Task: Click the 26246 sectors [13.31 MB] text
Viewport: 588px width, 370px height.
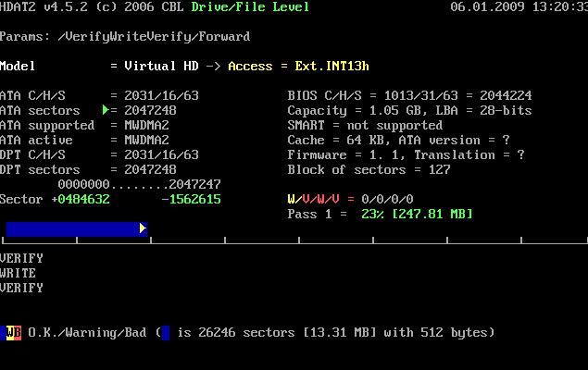Action: tap(287, 333)
